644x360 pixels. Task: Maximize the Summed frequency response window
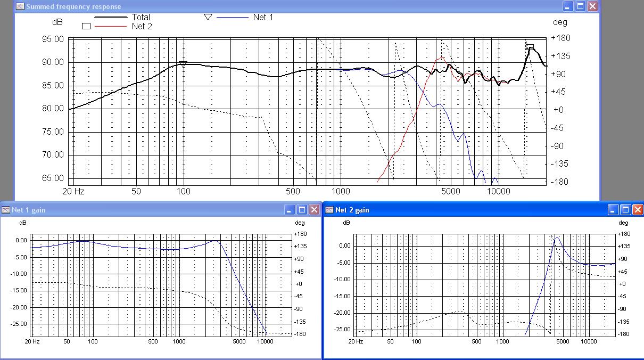(581, 6)
